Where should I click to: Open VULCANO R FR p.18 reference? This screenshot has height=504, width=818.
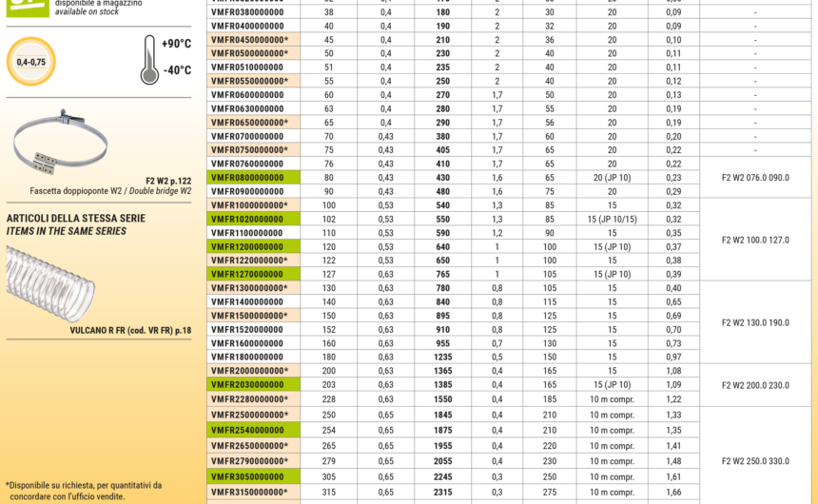point(130,330)
